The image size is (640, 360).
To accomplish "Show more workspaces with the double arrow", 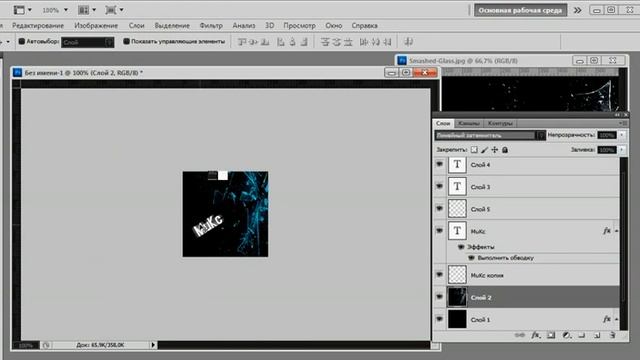I will pos(577,10).
